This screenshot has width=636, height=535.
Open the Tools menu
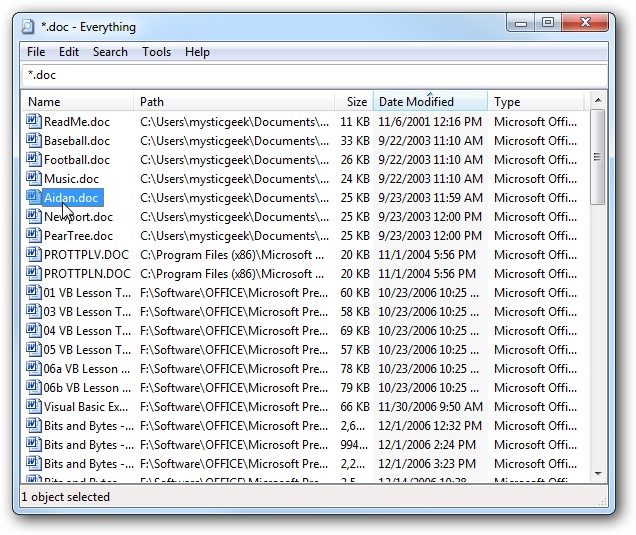click(156, 52)
